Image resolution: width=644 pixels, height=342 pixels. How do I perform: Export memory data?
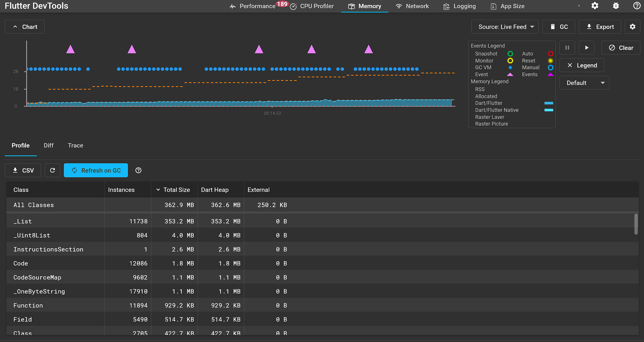click(x=600, y=27)
